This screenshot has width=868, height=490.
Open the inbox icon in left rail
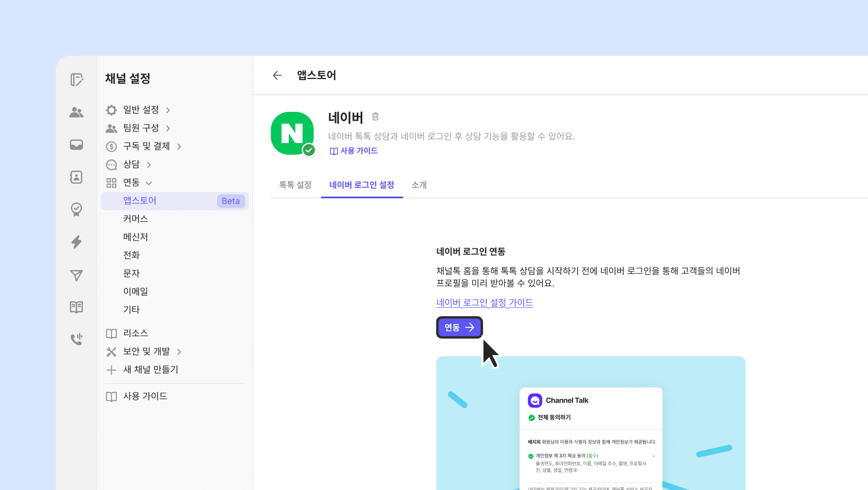pos(77,145)
